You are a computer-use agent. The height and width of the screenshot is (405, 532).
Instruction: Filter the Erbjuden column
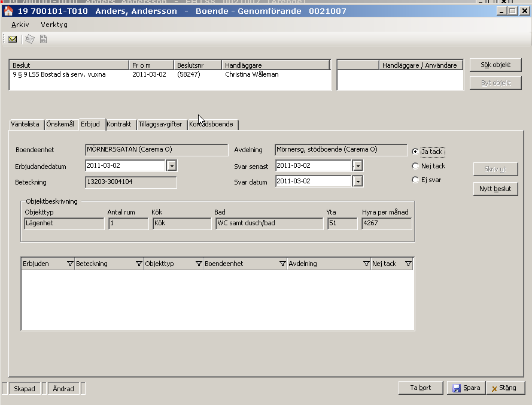(x=70, y=264)
